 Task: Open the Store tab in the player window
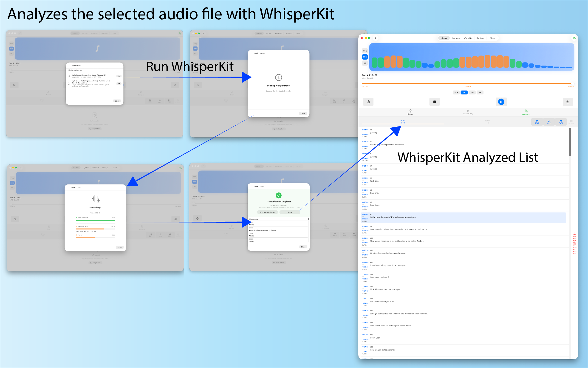tap(492, 38)
